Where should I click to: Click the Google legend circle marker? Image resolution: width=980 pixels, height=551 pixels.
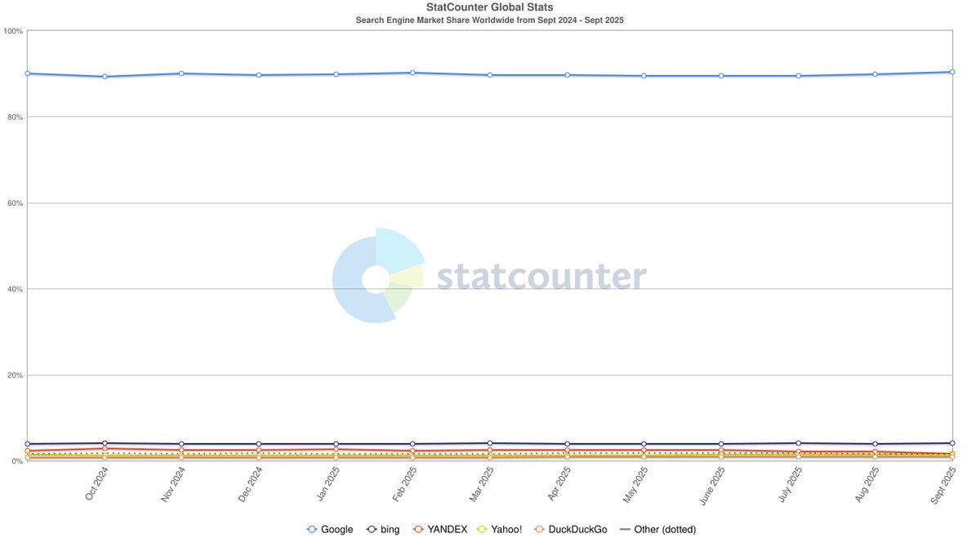(x=312, y=530)
